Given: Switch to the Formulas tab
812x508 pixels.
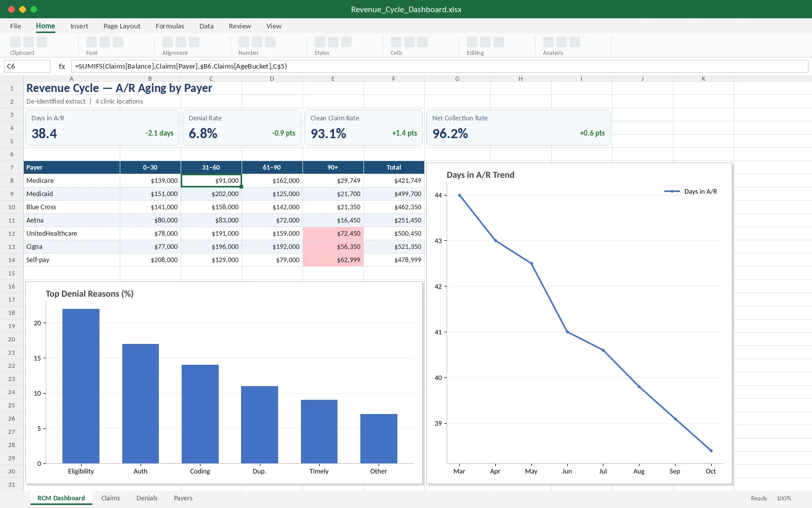Looking at the screenshot, I should pos(170,26).
